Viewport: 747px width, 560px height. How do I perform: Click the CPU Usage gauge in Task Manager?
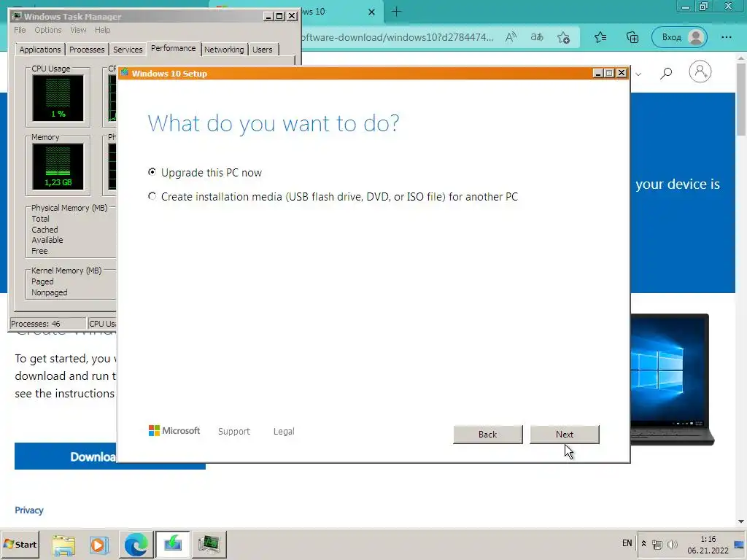[58, 98]
